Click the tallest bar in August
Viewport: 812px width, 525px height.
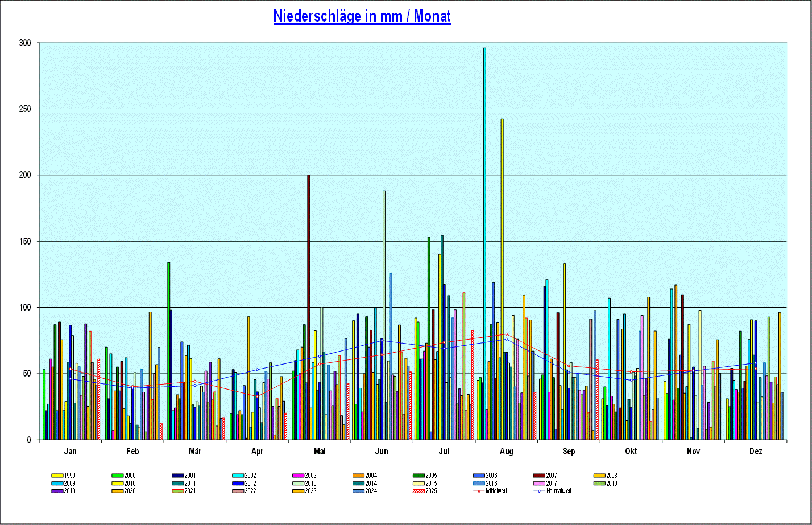tap(484, 245)
